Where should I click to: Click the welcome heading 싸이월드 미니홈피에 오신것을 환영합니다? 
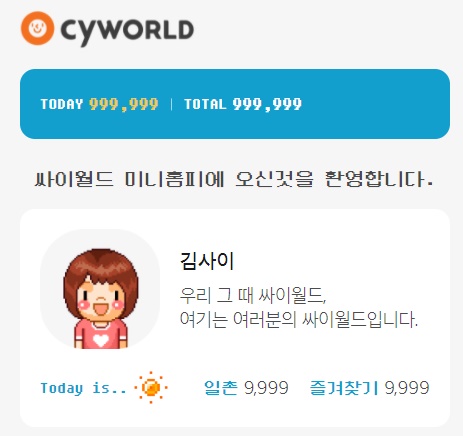click(x=234, y=179)
